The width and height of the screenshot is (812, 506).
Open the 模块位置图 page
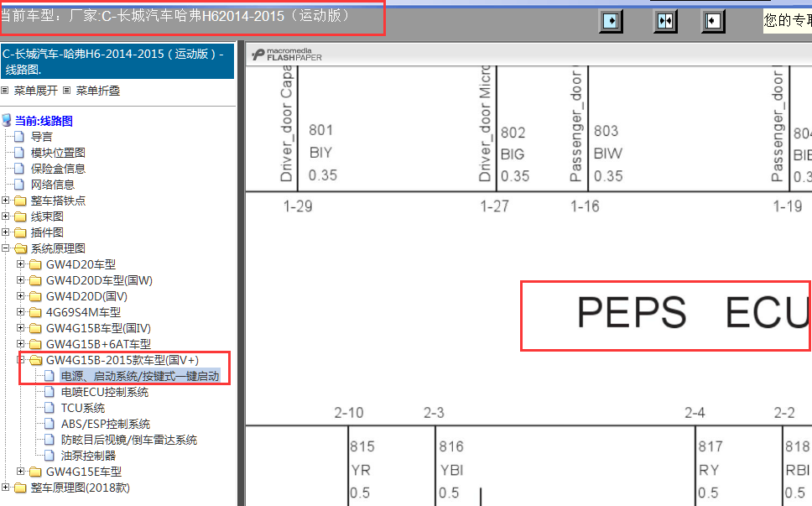58,153
